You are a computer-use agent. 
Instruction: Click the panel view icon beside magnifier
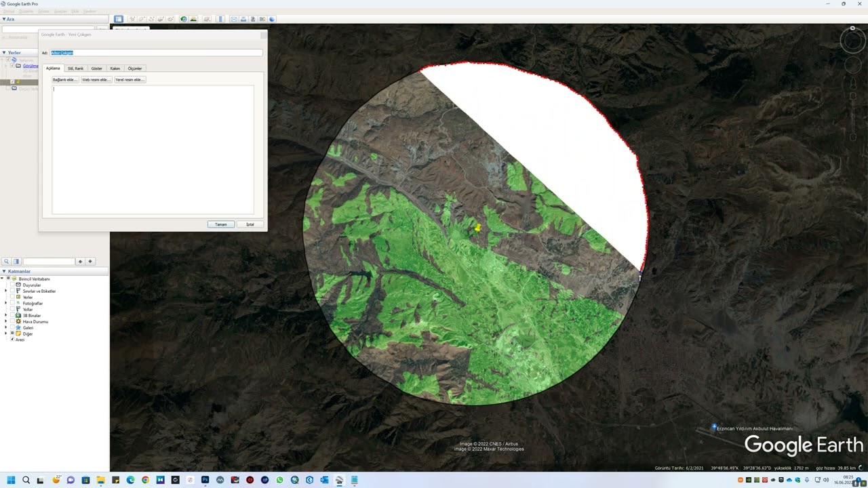17,261
